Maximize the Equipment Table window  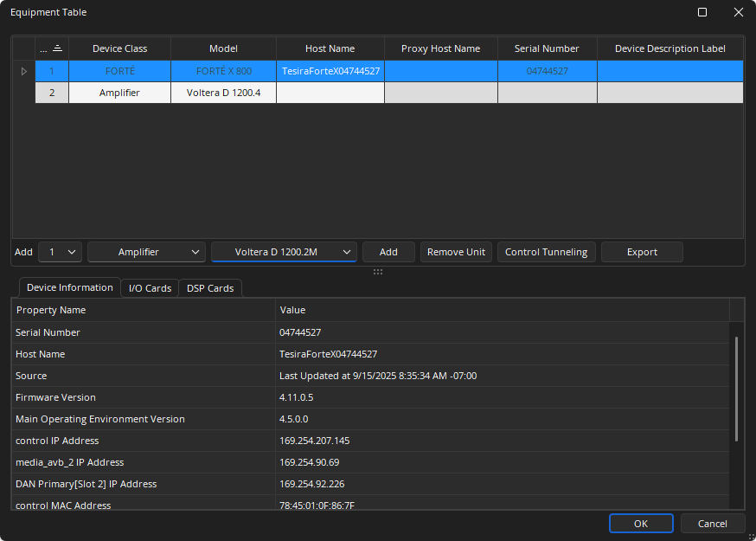pyautogui.click(x=702, y=12)
